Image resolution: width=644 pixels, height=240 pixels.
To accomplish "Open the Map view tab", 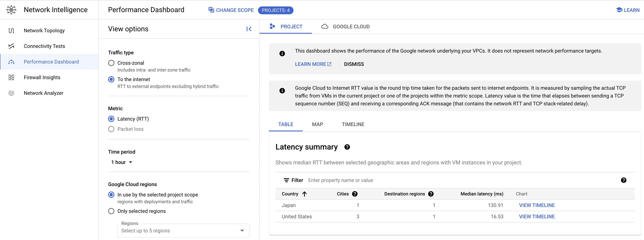I will (317, 124).
